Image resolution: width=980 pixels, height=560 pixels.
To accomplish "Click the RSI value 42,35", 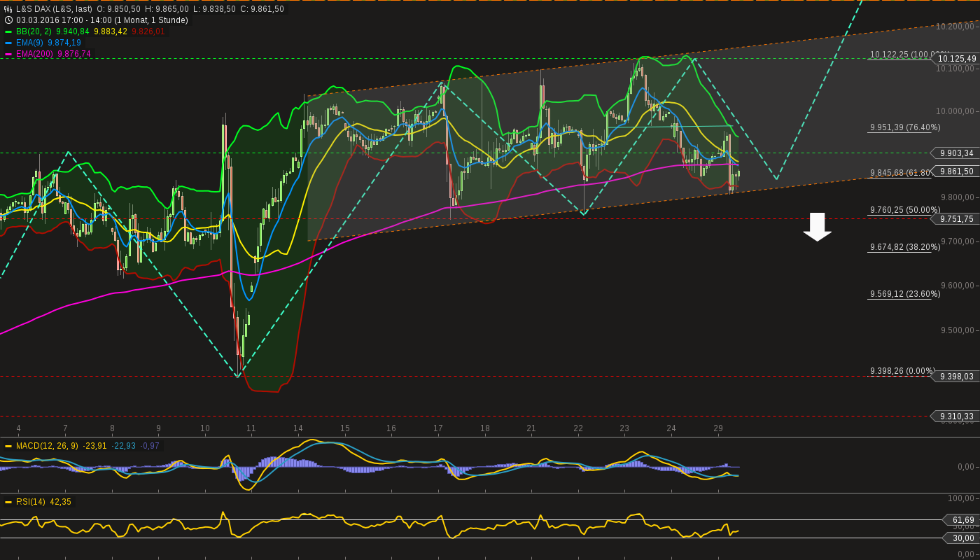I will (60, 502).
